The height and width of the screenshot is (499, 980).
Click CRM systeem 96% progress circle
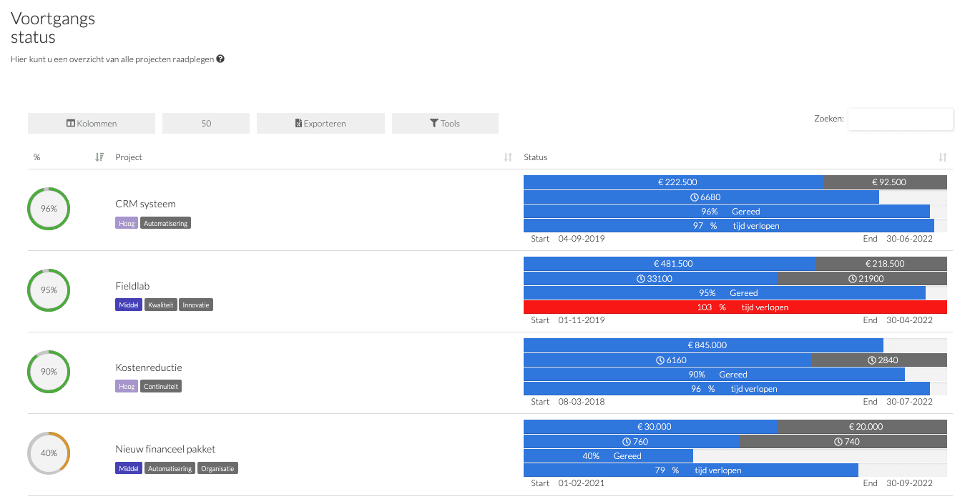[49, 209]
